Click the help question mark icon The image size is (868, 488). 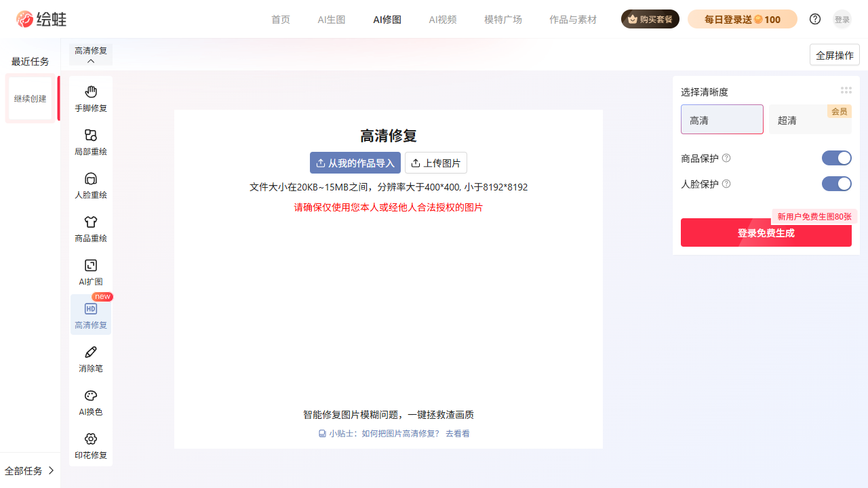(815, 19)
